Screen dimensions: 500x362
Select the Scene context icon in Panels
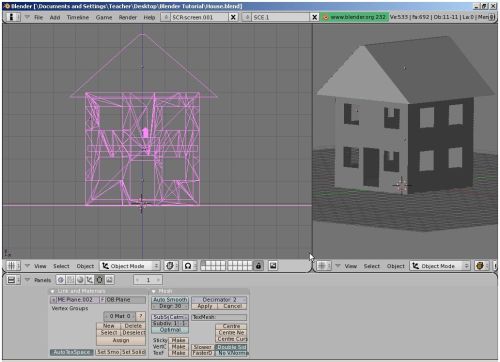pos(109,280)
